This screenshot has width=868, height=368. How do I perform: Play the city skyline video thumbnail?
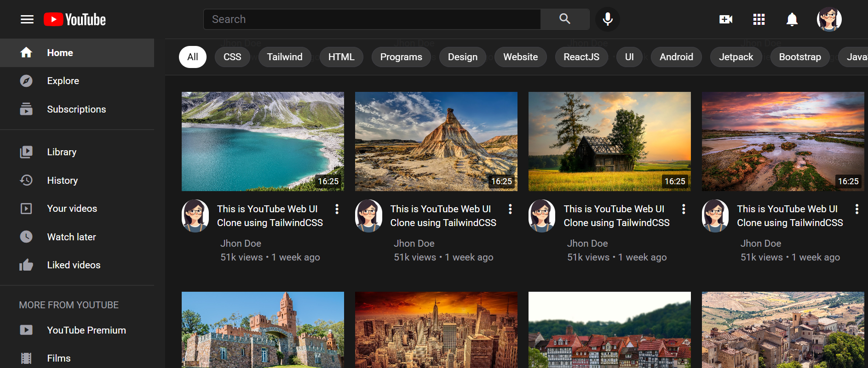(436, 330)
